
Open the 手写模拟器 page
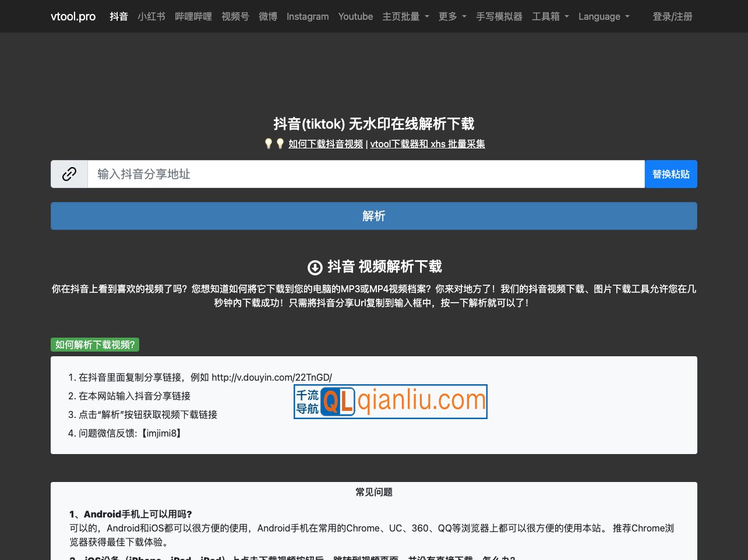pos(499,16)
